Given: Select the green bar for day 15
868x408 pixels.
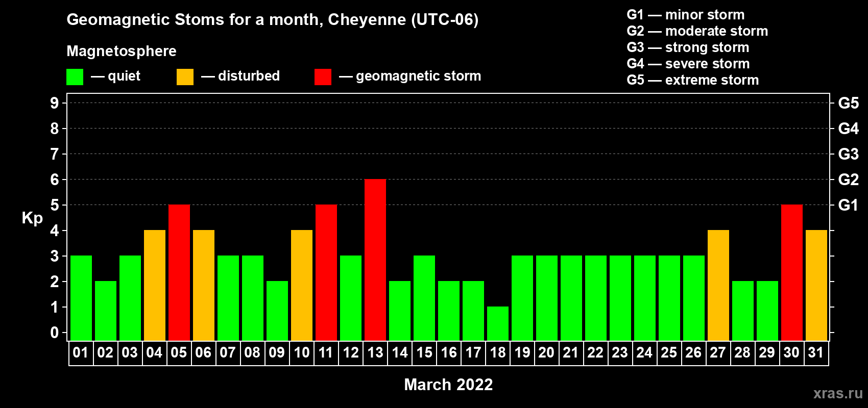Looking at the screenshot, I should [424, 298].
